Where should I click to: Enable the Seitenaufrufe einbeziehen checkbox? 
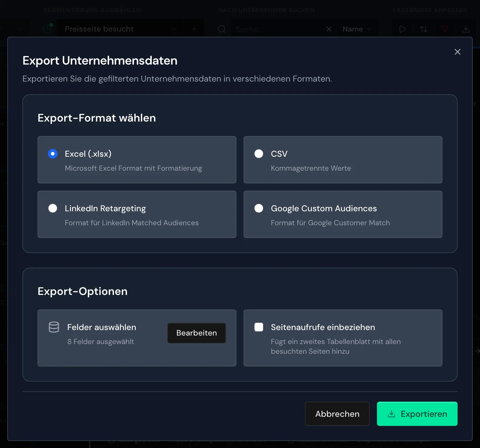pos(259,327)
